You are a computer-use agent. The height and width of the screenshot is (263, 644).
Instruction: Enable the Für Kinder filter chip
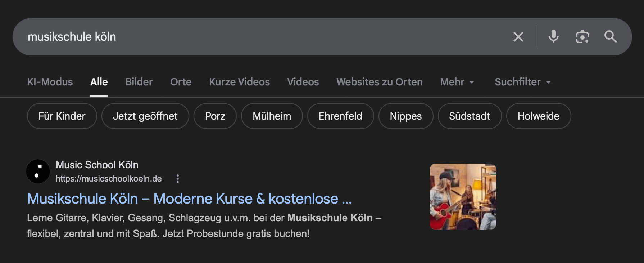[62, 116]
